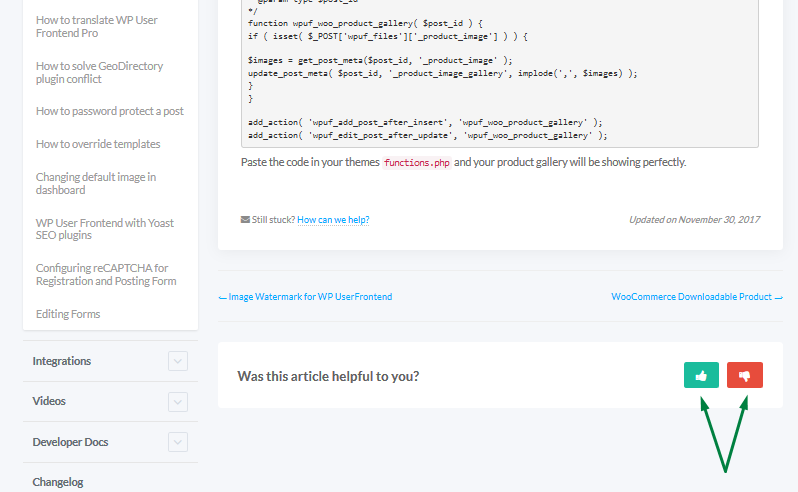Open 'How to solve GeoDirectory plugin conflict'
Image resolution: width=798 pixels, height=492 pixels.
point(99,72)
